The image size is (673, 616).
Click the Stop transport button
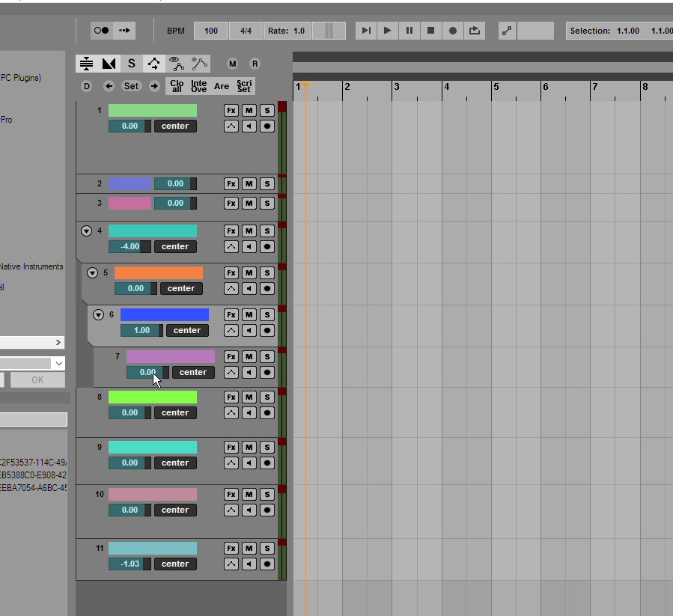[x=430, y=31]
